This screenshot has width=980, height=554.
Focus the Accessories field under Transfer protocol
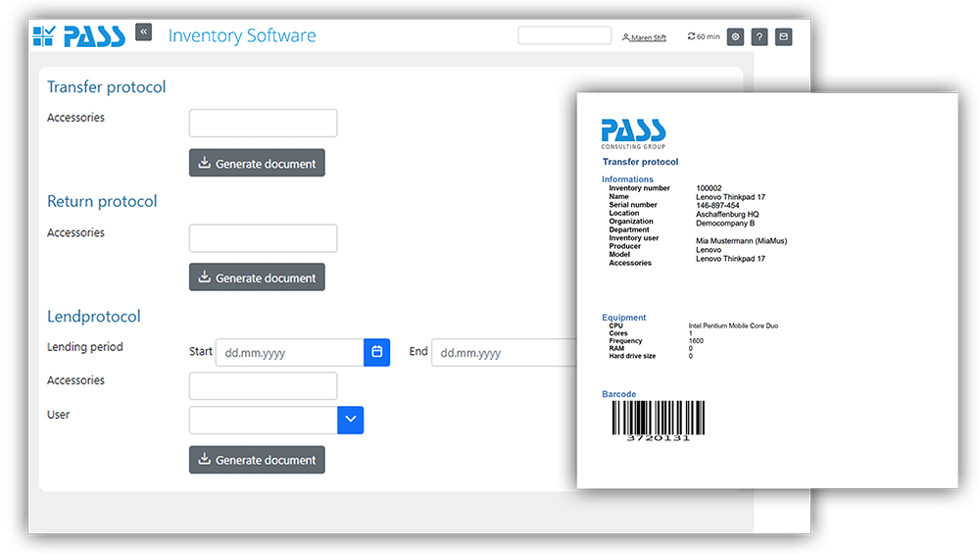263,124
